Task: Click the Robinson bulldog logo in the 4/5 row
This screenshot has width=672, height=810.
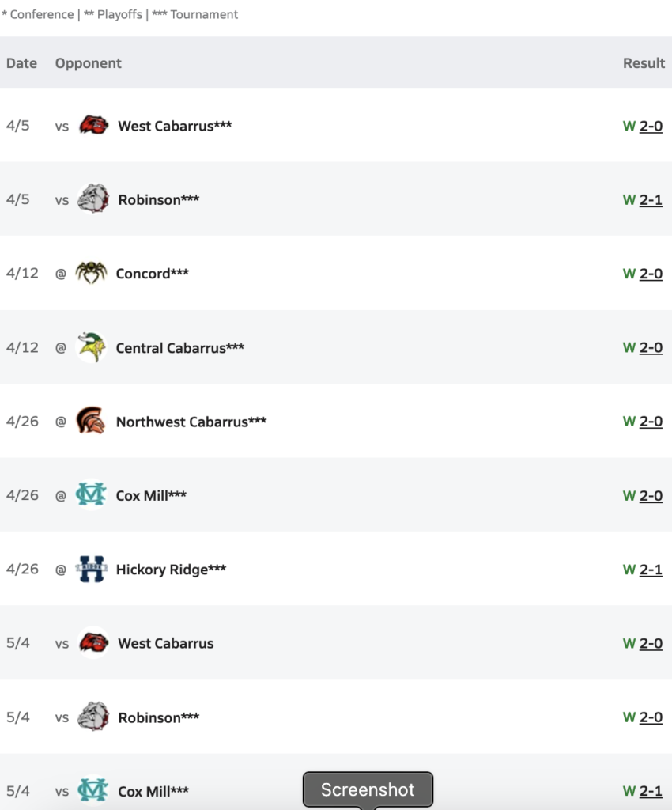Action: (93, 199)
